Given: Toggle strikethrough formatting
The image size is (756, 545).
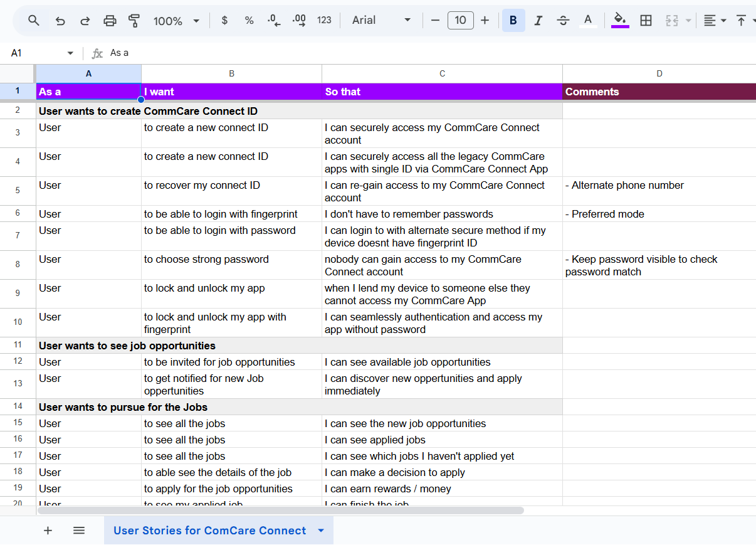Looking at the screenshot, I should point(563,21).
